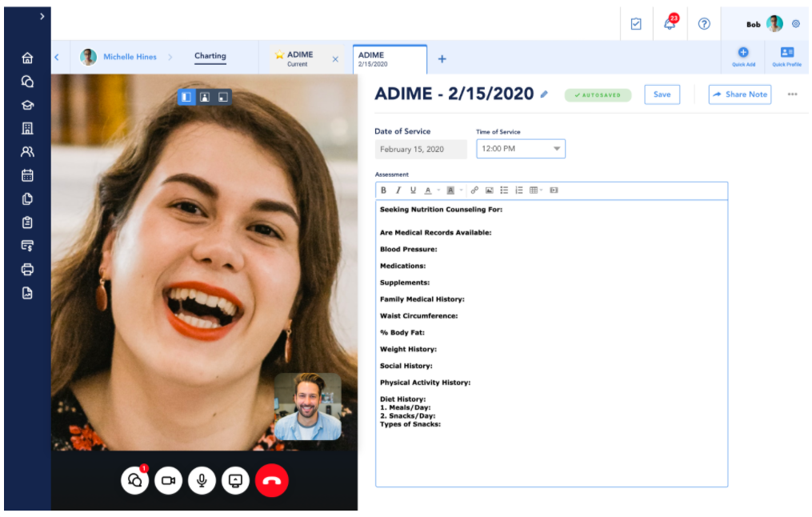
Task: Open the in-call chat with unread badge
Action: click(134, 480)
